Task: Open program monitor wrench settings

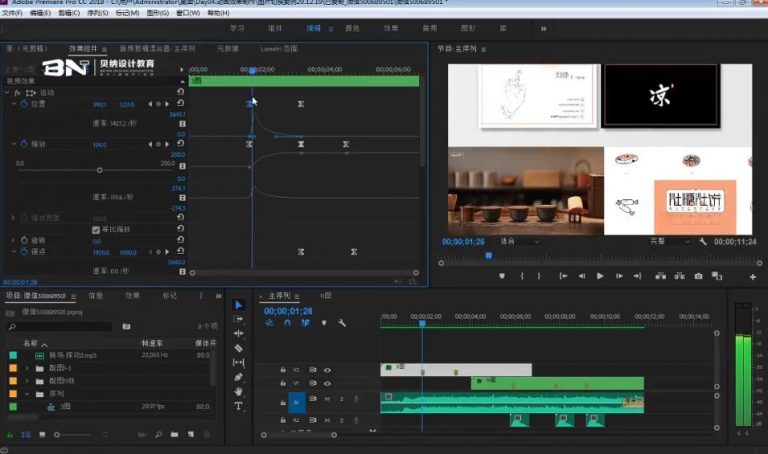Action: click(x=703, y=242)
